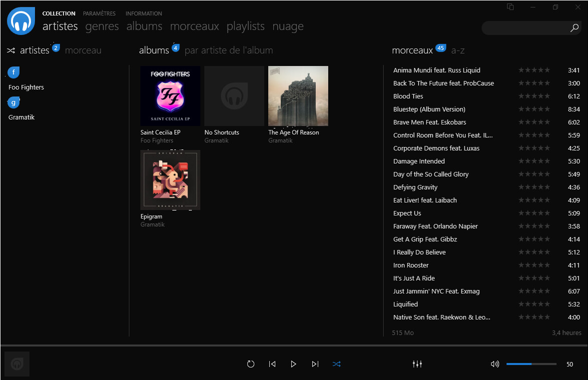The image size is (588, 380).
Task: Rate Get A Grip Feat. Gibbz stars
Action: pos(534,239)
